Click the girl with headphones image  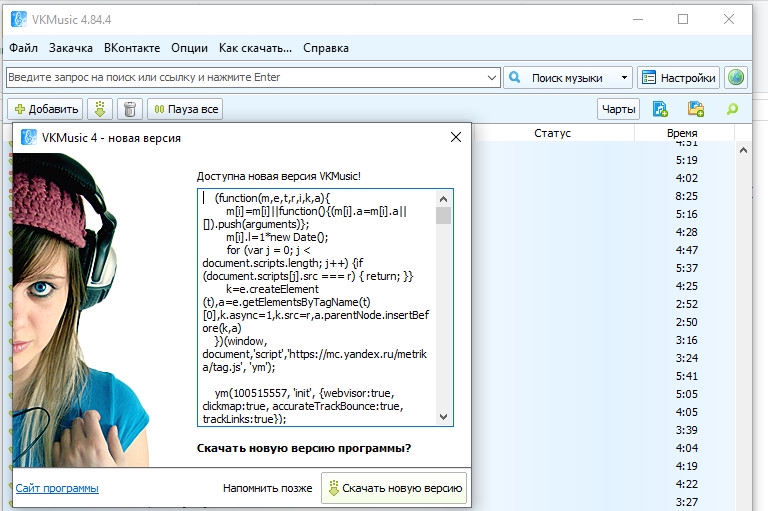pyautogui.click(x=80, y=310)
